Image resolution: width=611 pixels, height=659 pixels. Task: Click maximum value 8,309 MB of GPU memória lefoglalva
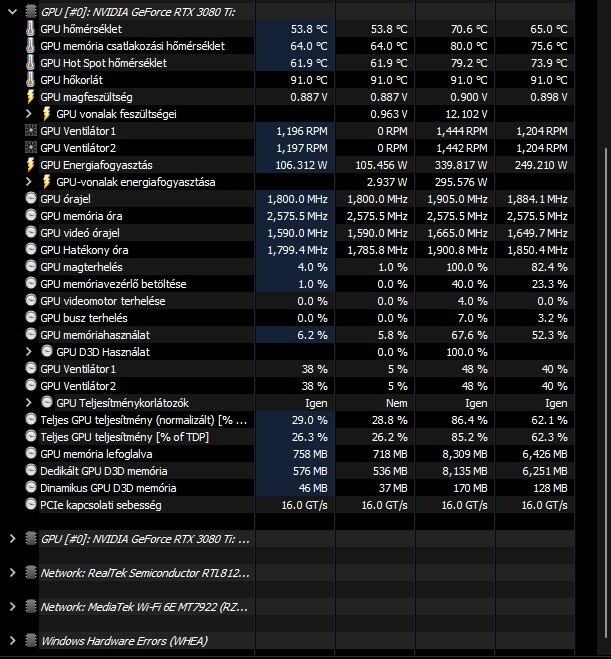pyautogui.click(x=464, y=454)
